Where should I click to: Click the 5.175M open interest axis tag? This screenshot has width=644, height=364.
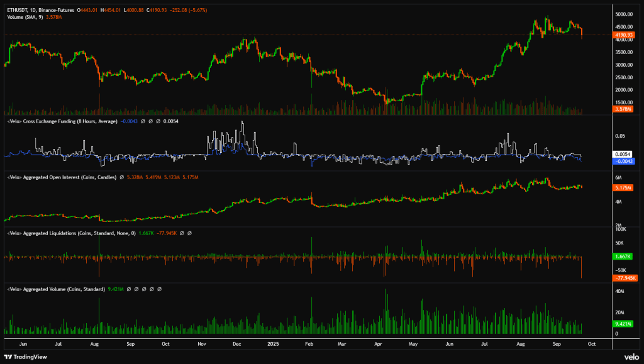[x=624, y=187]
